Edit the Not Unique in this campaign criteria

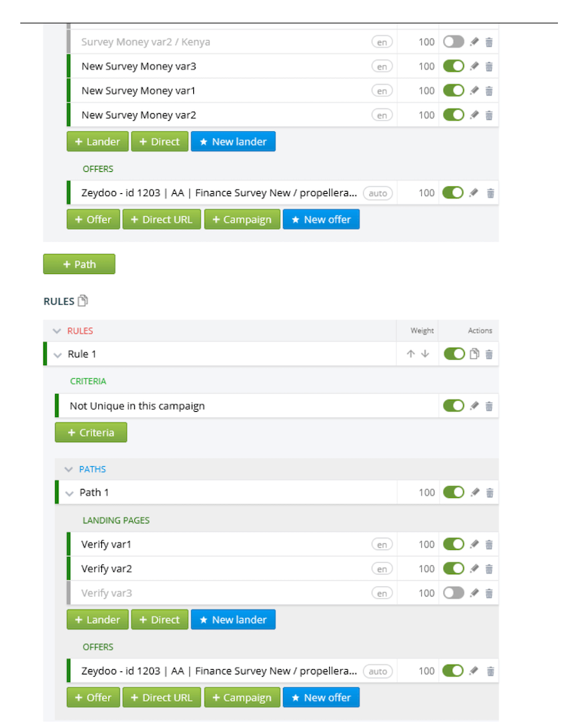tap(474, 406)
